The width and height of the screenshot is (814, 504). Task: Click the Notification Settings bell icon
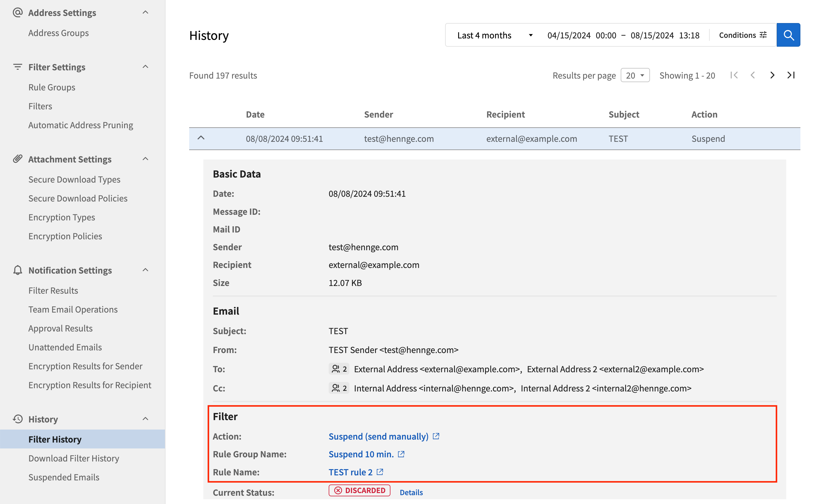(x=17, y=270)
